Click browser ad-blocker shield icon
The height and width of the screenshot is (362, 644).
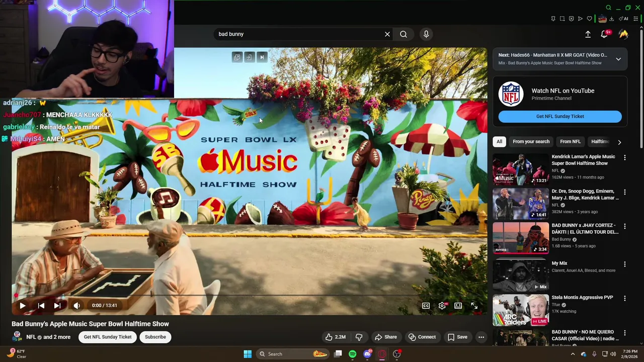(571, 19)
